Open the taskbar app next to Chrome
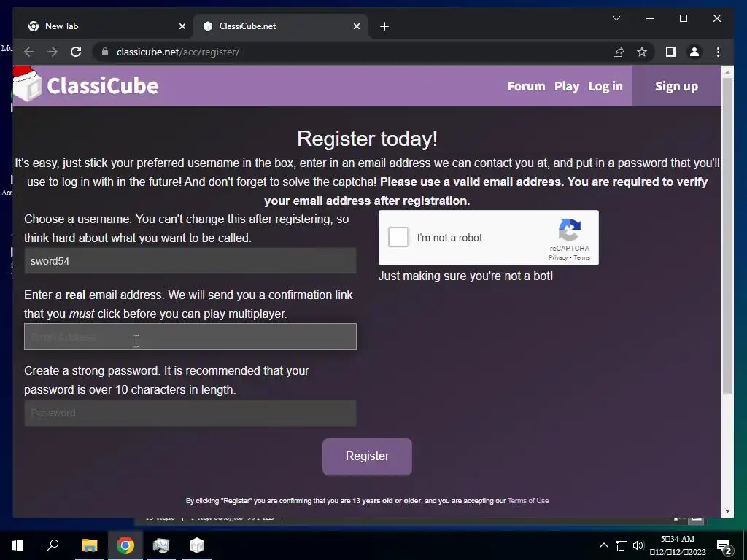This screenshot has width=747, height=560. pos(161,545)
